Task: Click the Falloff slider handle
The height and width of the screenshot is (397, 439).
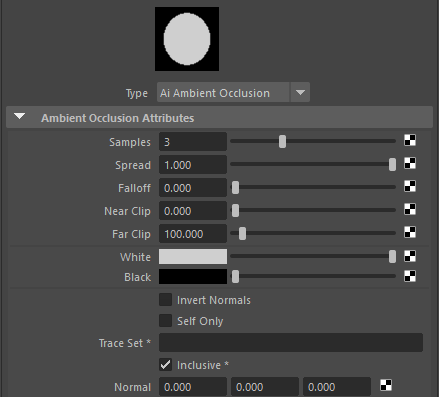Action: (x=235, y=187)
